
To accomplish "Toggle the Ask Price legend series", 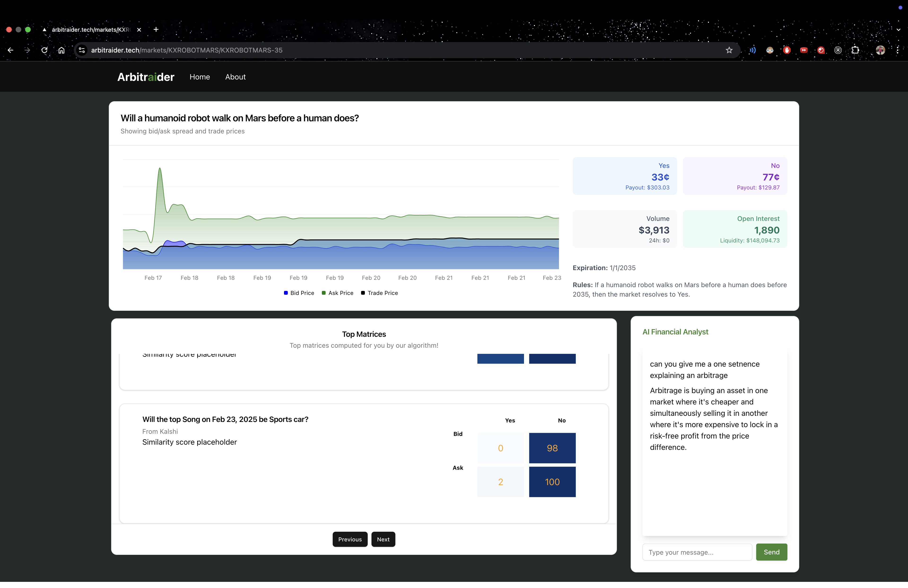I will (x=337, y=293).
